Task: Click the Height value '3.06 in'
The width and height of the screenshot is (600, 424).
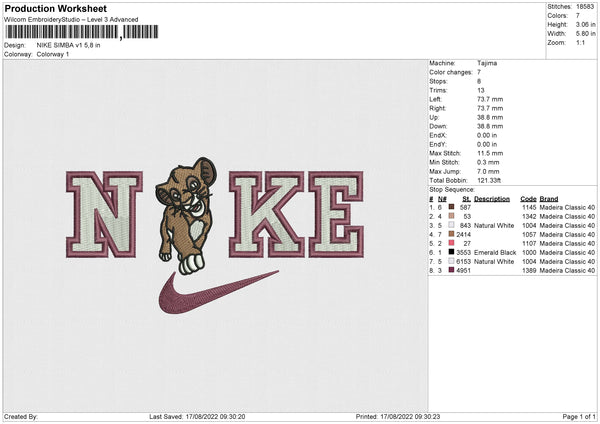Action: pyautogui.click(x=585, y=24)
